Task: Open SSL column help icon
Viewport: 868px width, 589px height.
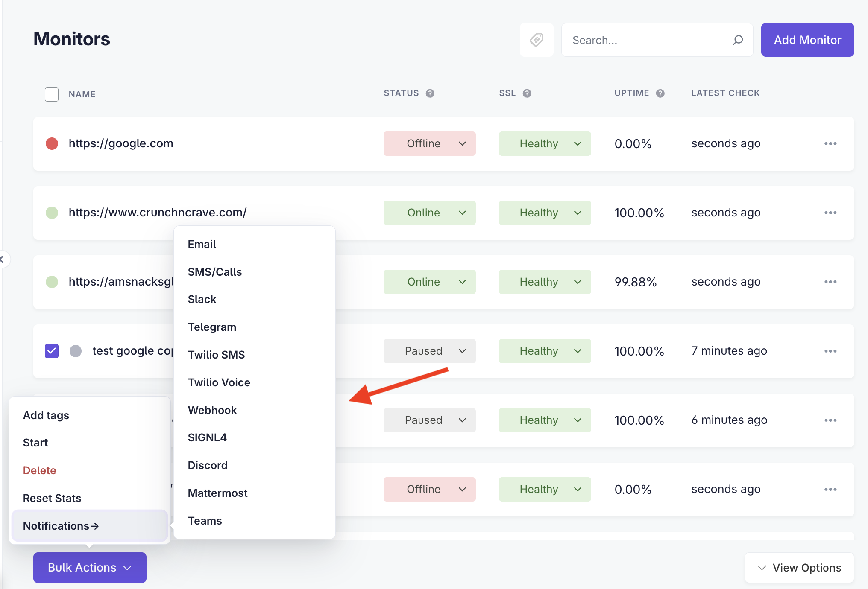Action: [x=527, y=93]
